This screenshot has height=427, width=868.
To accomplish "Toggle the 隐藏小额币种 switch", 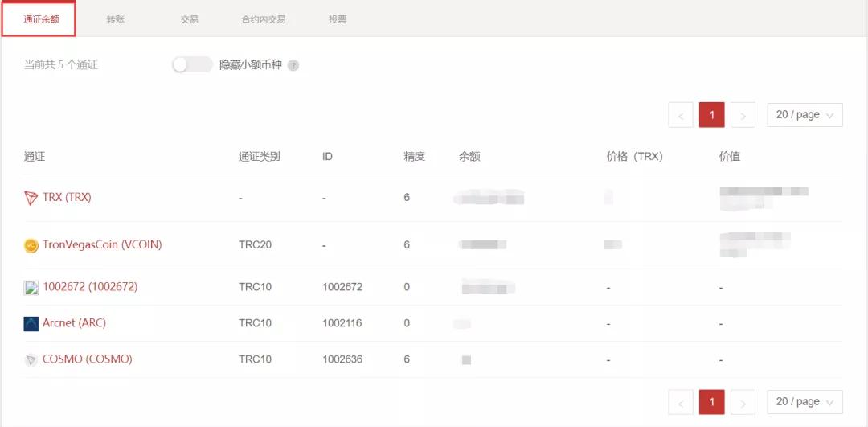I will (192, 65).
